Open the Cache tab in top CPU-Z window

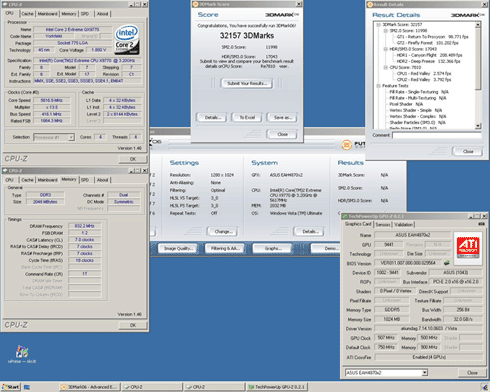click(x=27, y=14)
